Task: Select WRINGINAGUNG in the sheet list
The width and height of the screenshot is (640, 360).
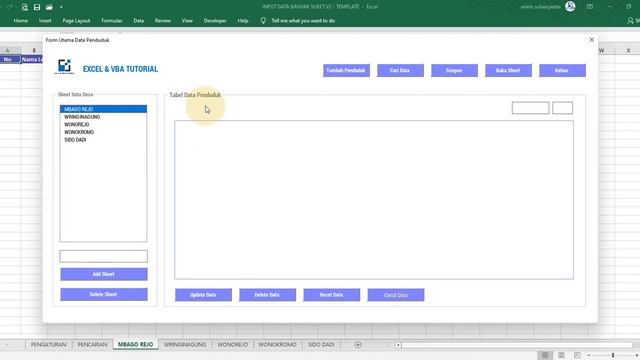Action: pos(103,117)
